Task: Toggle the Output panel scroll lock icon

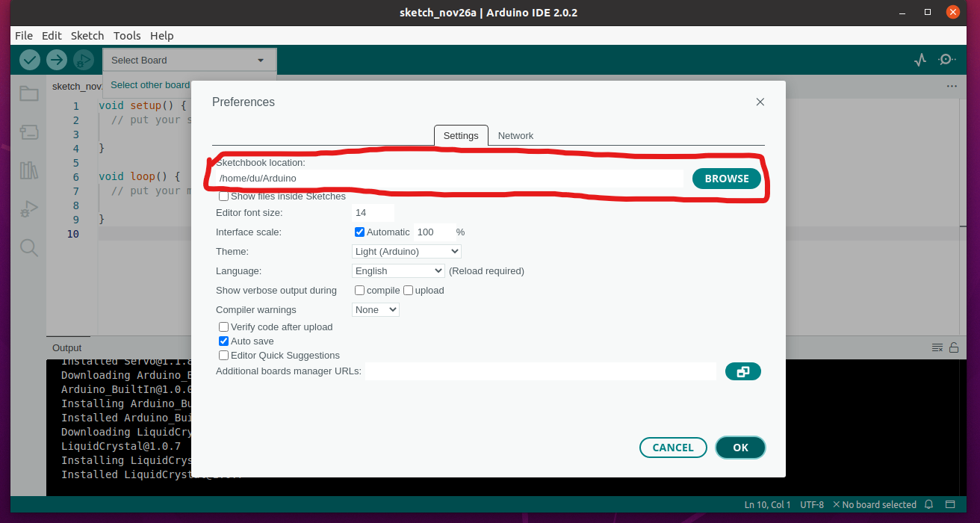Action: click(954, 347)
